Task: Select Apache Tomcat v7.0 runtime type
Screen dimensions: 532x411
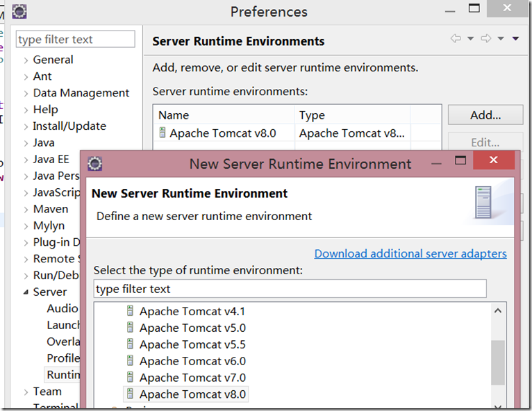Action: pos(192,378)
